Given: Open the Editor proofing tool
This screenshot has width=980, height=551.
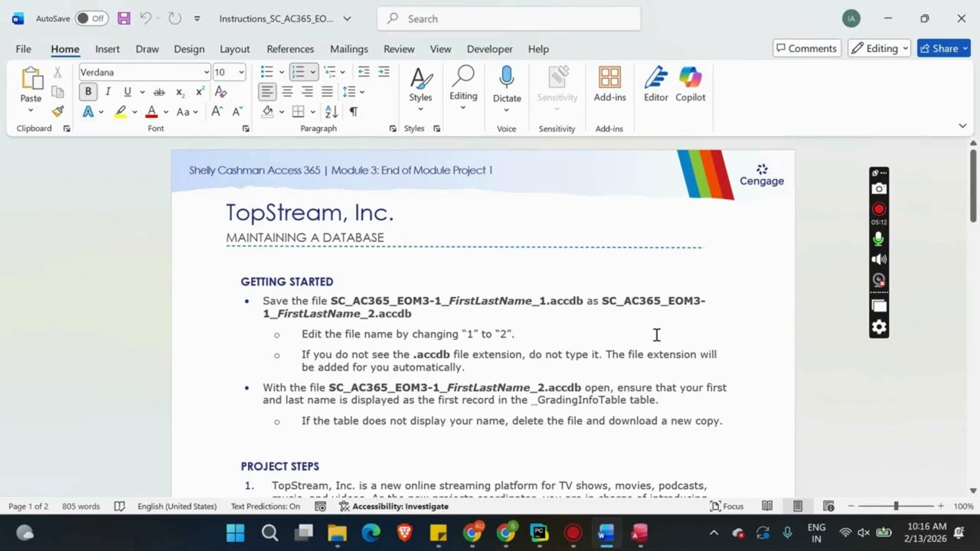Looking at the screenshot, I should point(655,84).
